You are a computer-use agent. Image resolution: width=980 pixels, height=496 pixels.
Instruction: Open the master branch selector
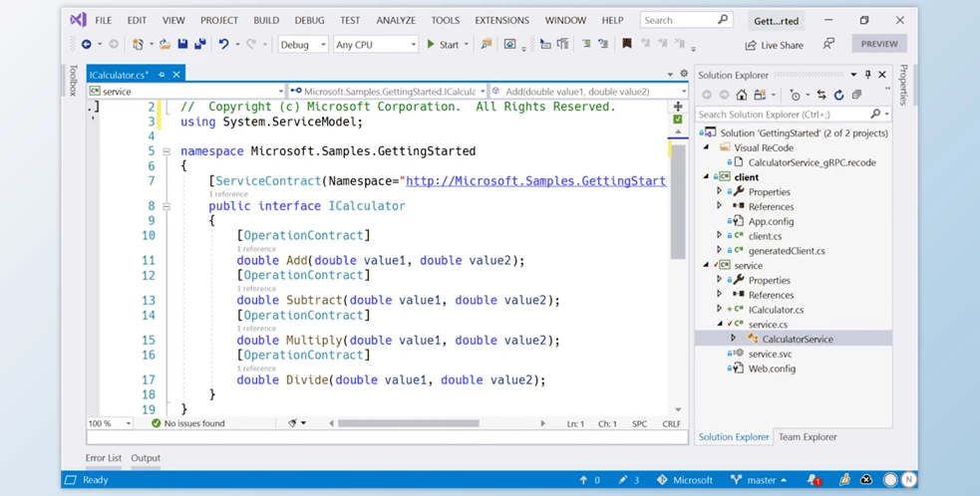click(x=761, y=480)
